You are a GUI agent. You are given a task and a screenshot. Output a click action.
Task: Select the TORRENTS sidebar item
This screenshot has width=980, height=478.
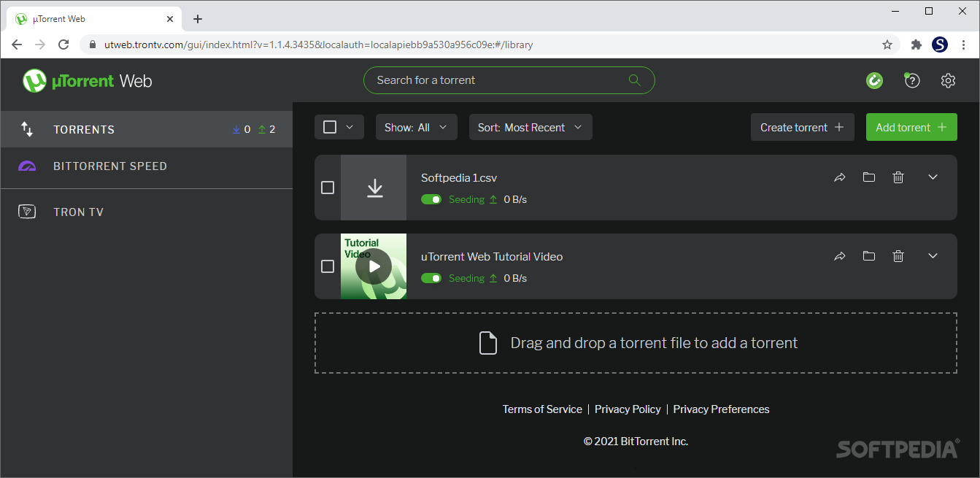[x=146, y=129]
